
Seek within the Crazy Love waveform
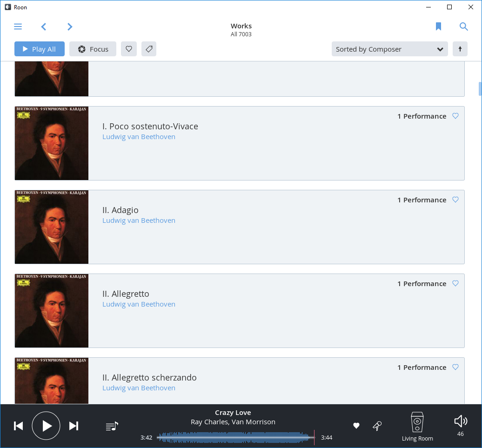point(236,438)
